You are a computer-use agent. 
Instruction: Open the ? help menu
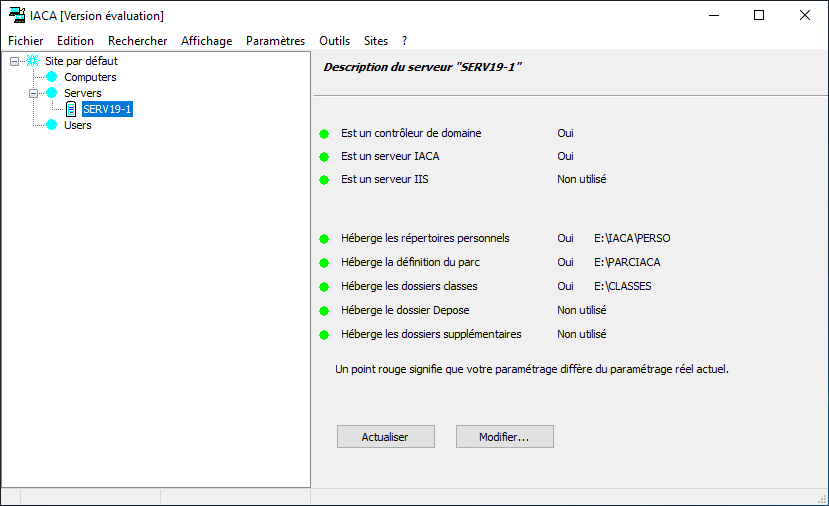(404, 41)
